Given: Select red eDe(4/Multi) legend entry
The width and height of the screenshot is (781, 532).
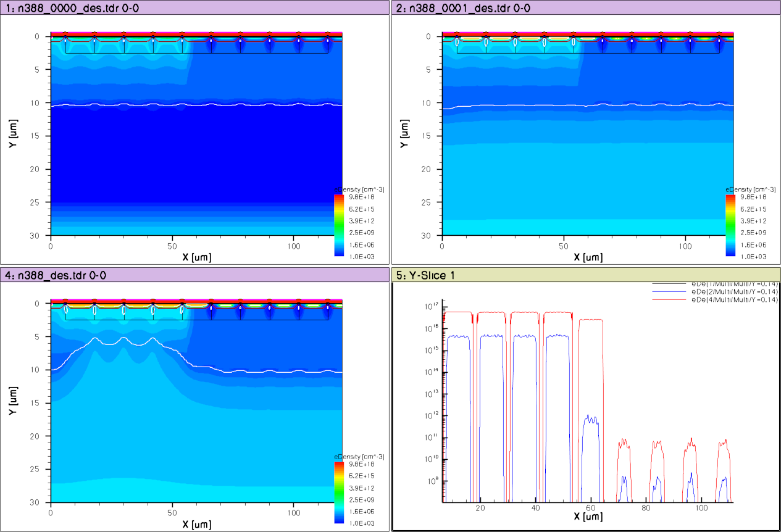Looking at the screenshot, I should pos(746,299).
